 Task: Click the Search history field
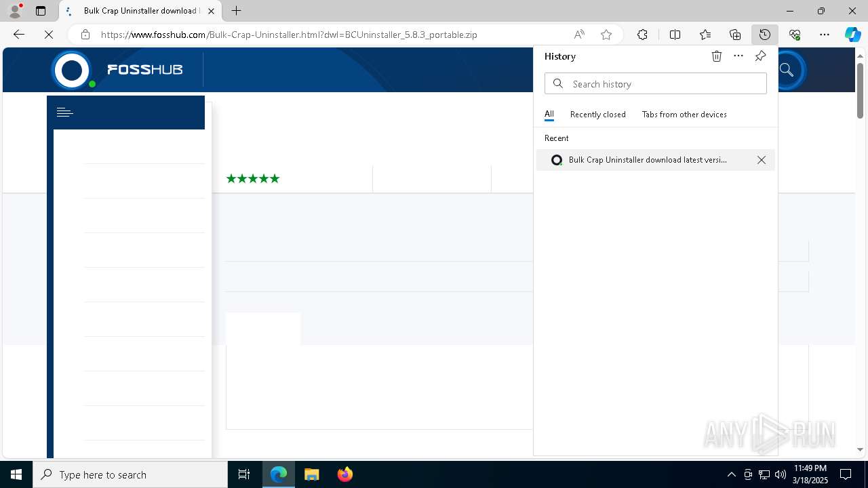[x=656, y=84]
